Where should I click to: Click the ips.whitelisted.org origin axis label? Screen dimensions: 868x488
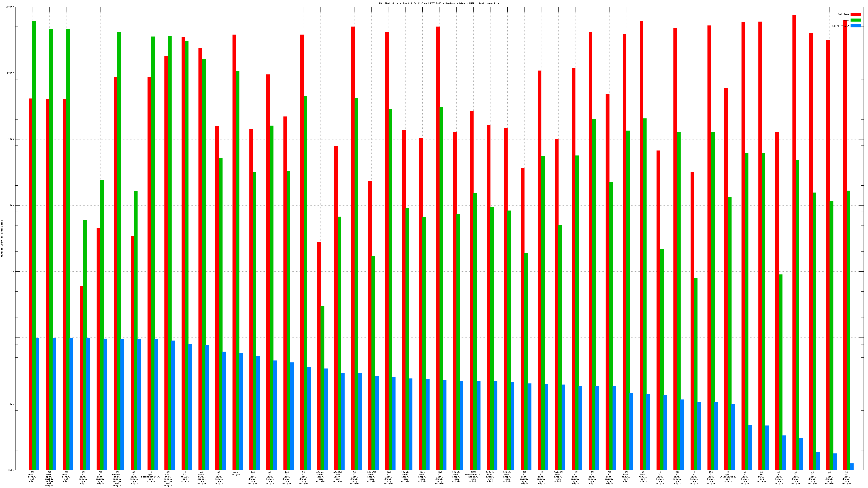[728, 477]
